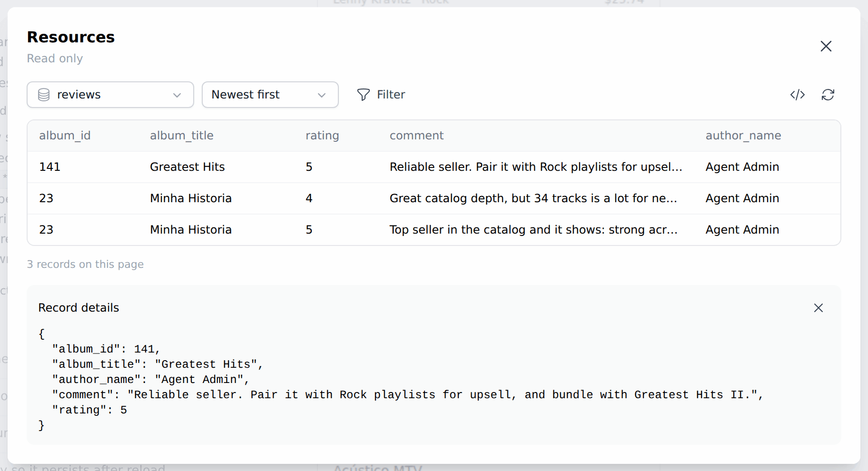Click the database icon beside reviews
Viewport: 868px width, 471px height.
(44, 95)
